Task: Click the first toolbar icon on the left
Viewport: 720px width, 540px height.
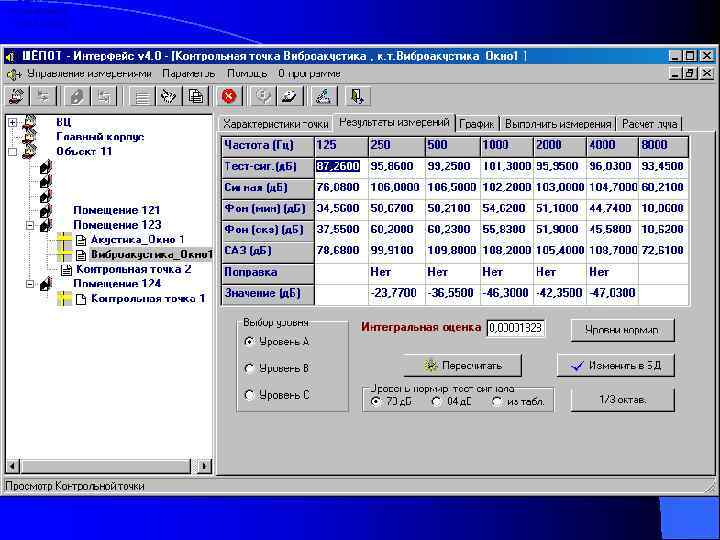Action: click(16, 96)
